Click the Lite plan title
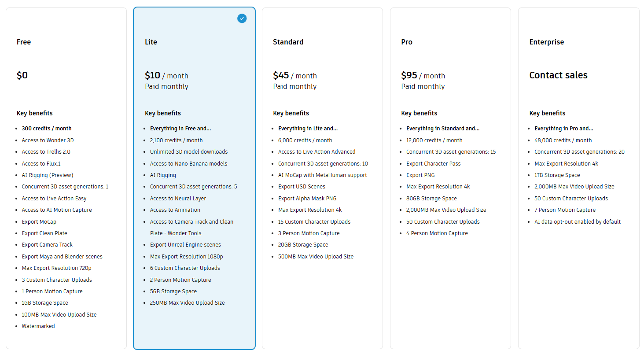The image size is (644, 354). coord(151,42)
